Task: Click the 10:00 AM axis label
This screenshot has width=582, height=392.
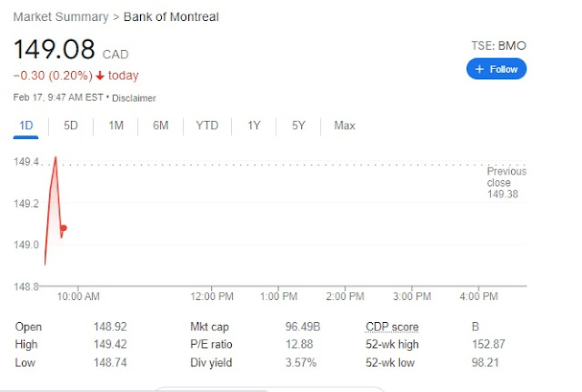Action: point(78,297)
